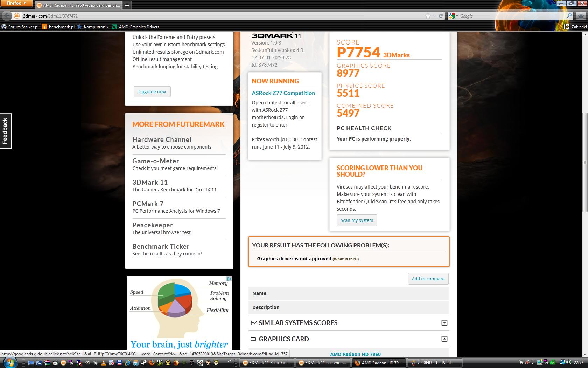Click the yellow radiation icon in quick launch
This screenshot has height=368, width=588.
pos(168,363)
